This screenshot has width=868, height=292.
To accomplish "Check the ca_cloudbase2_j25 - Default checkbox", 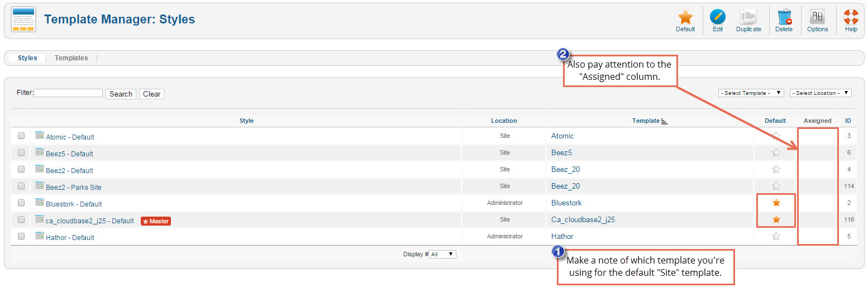I will pos(21,219).
